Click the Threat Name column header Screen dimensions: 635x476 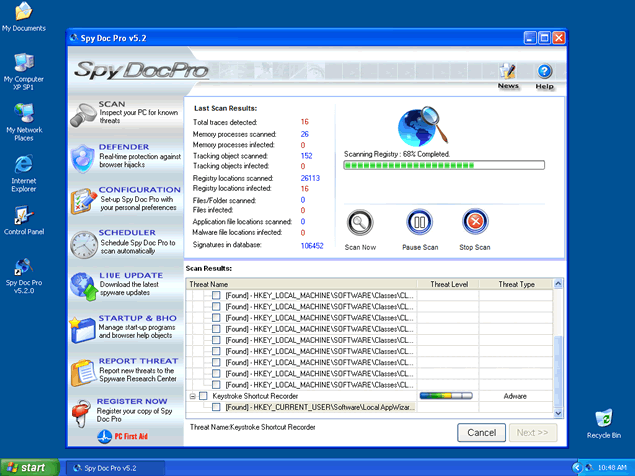point(301,284)
